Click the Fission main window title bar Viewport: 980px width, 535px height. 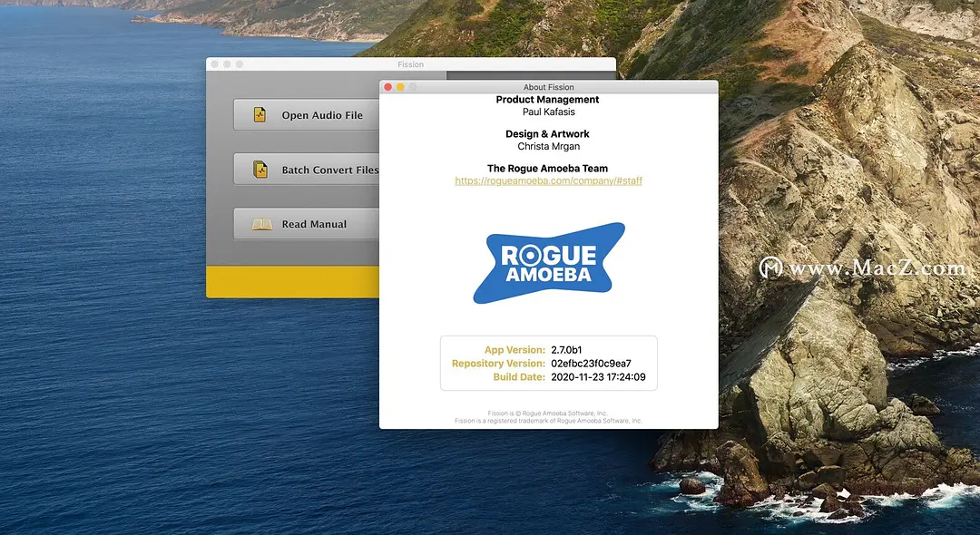point(411,64)
